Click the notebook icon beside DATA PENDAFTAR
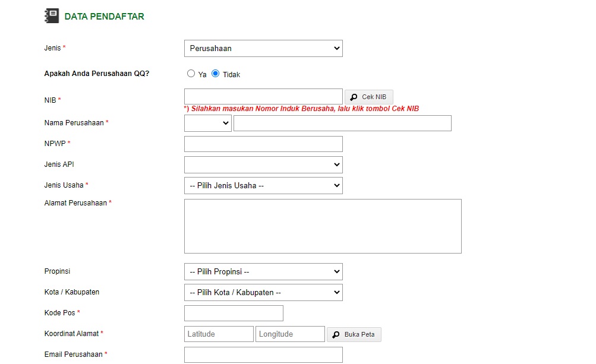Viewport: 596px width, 364px height. click(x=52, y=16)
